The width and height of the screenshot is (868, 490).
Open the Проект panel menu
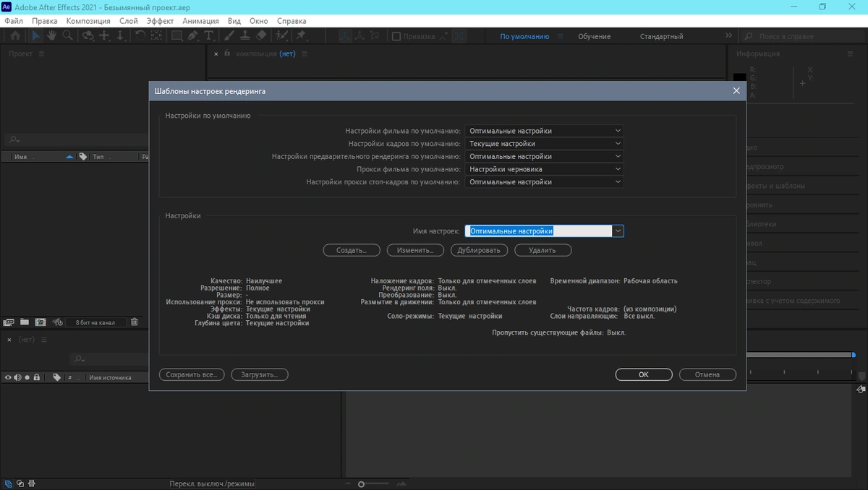click(x=41, y=54)
